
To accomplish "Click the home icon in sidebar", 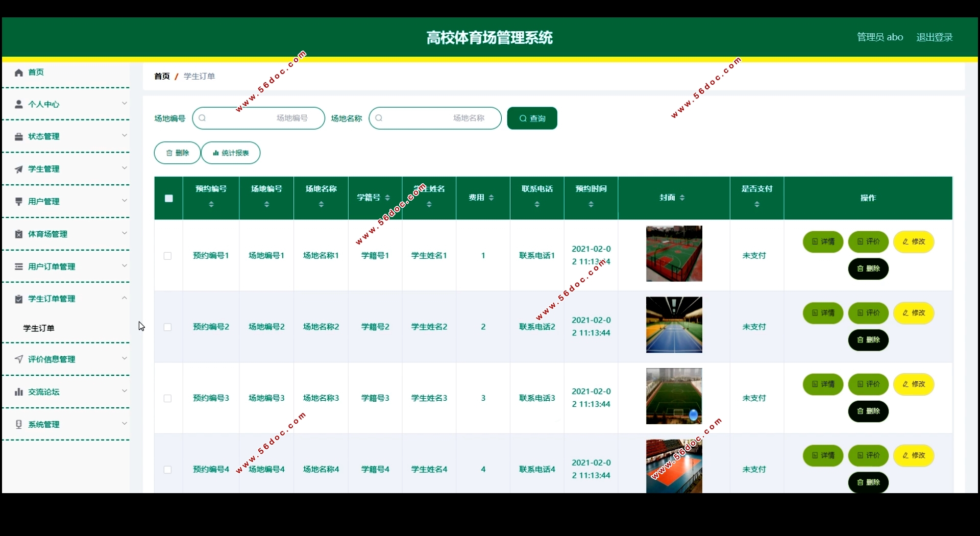I will (x=19, y=72).
